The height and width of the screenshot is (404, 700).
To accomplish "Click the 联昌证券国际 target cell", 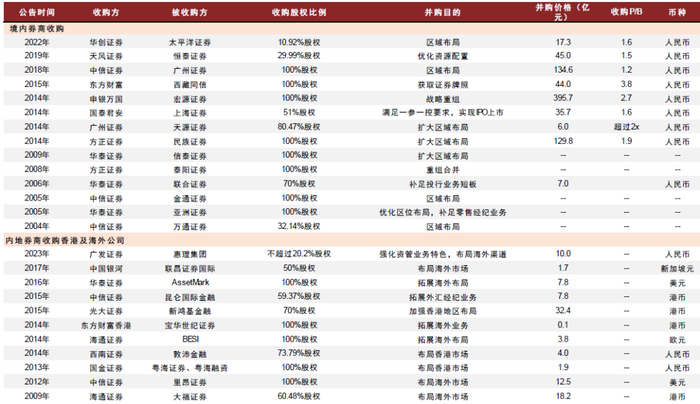I will pyautogui.click(x=190, y=269).
